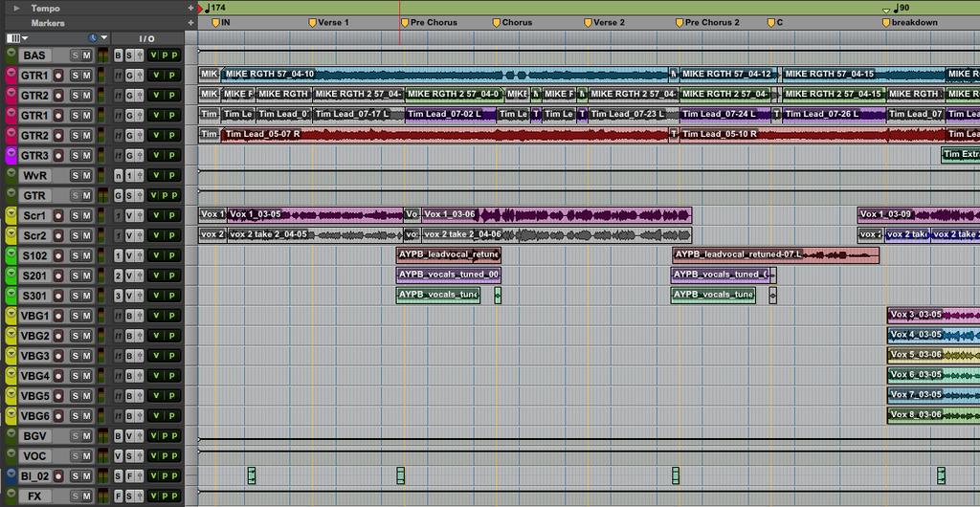
Task: Solo the S102 track
Action: 75,255
